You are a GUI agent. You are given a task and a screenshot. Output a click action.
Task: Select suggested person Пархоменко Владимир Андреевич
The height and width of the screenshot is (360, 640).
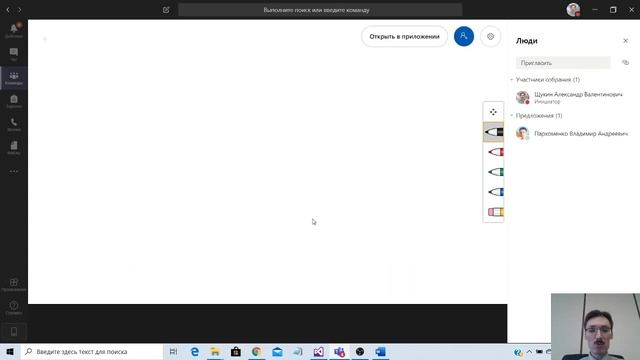pyautogui.click(x=571, y=133)
